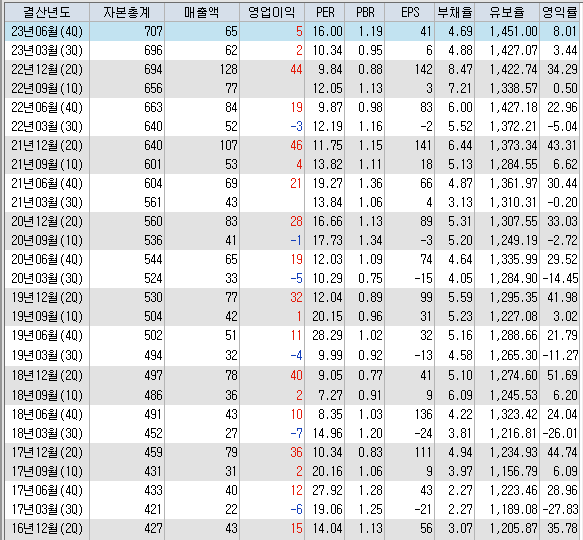583x540 pixels.
Task: Select the 22년12월(2Q) row label
Action: pos(47,69)
